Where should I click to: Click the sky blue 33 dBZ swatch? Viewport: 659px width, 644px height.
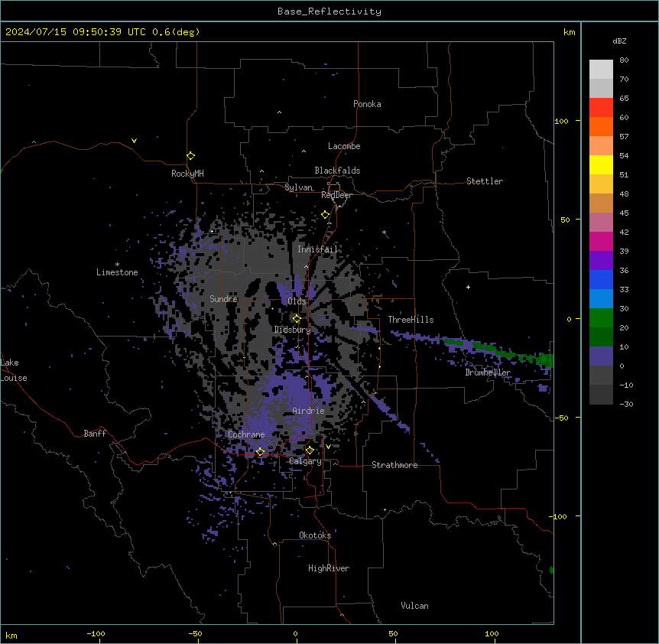(601, 299)
